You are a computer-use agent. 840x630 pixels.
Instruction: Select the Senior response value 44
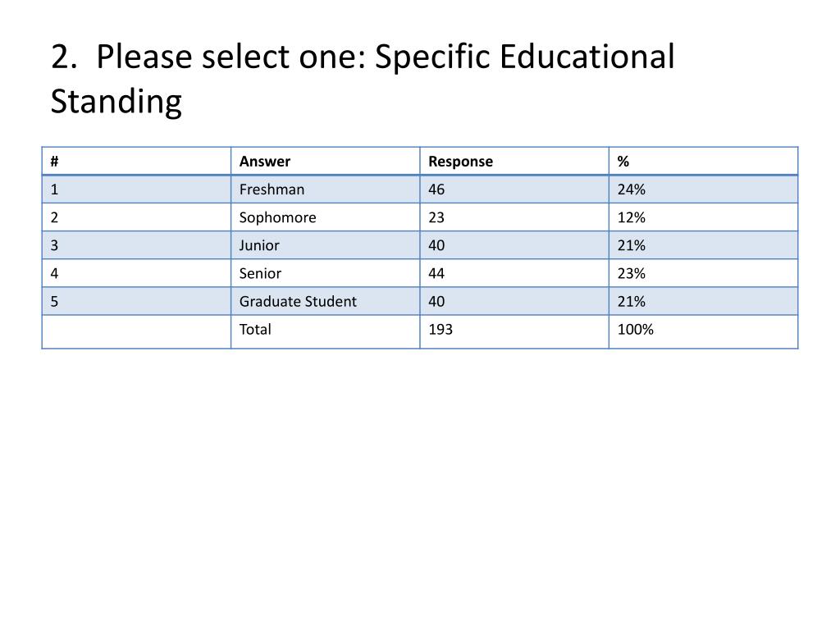tap(514, 273)
